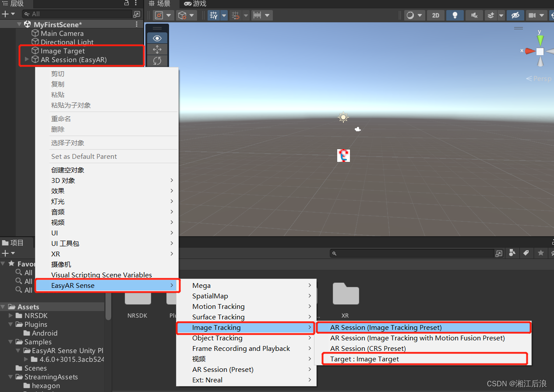Select Main Camera in Hierarchy
554x392 pixels.
click(x=62, y=33)
